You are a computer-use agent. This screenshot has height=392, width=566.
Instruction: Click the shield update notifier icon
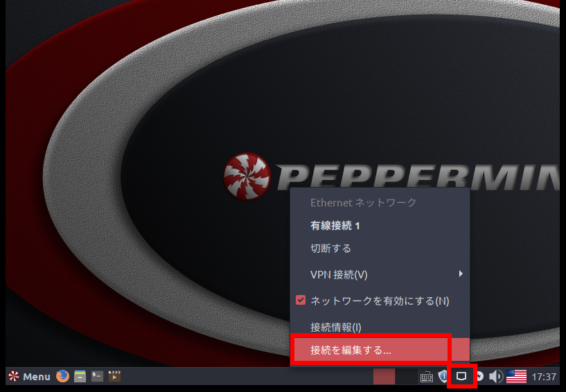point(443,377)
